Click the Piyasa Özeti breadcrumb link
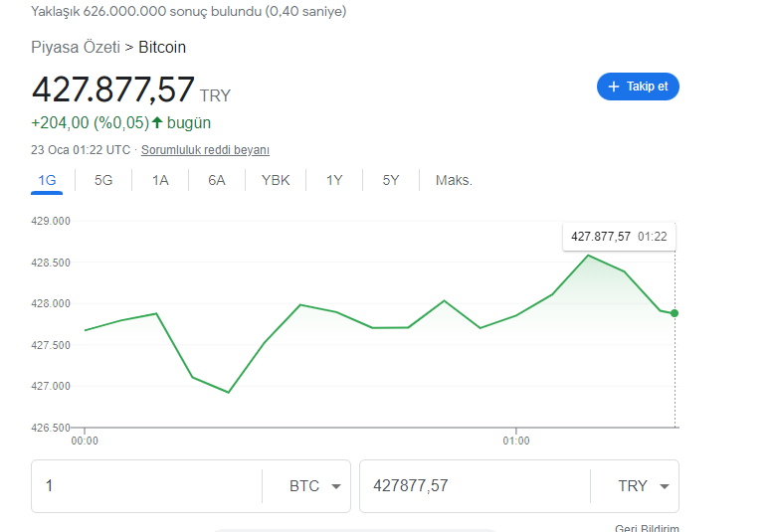The width and height of the screenshot is (774, 532). coord(76,47)
